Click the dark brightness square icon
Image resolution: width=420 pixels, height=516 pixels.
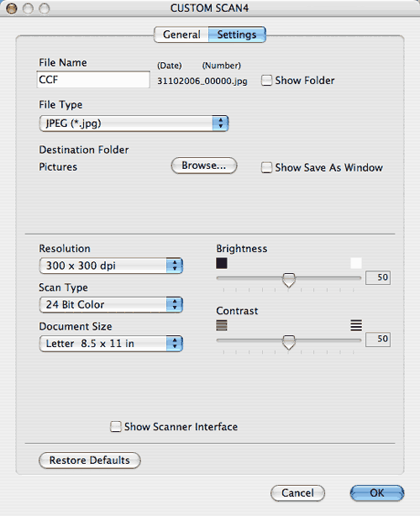(222, 263)
